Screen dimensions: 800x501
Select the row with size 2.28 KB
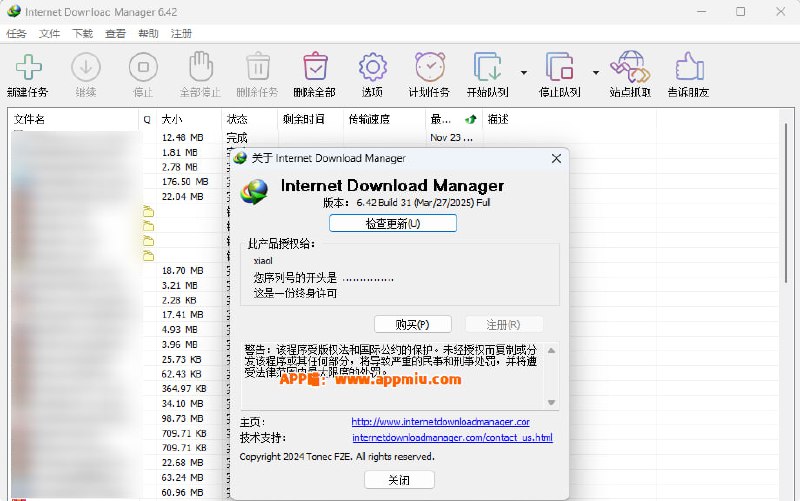(x=179, y=300)
